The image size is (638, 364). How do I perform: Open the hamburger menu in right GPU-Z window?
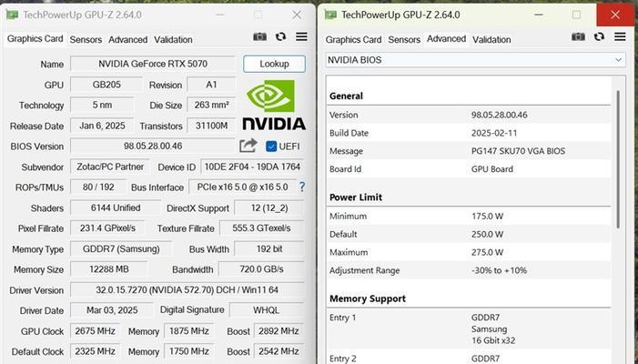[x=620, y=36]
